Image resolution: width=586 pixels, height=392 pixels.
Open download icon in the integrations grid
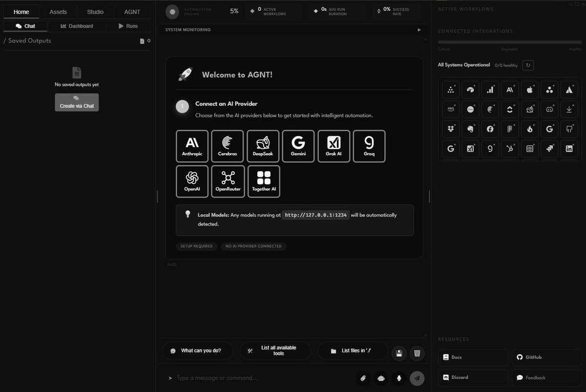pos(569,109)
